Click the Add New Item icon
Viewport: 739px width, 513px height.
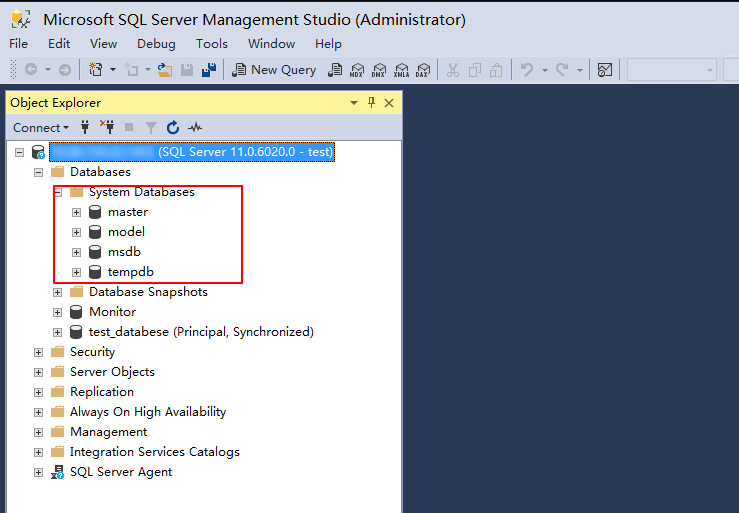pyautogui.click(x=131, y=70)
